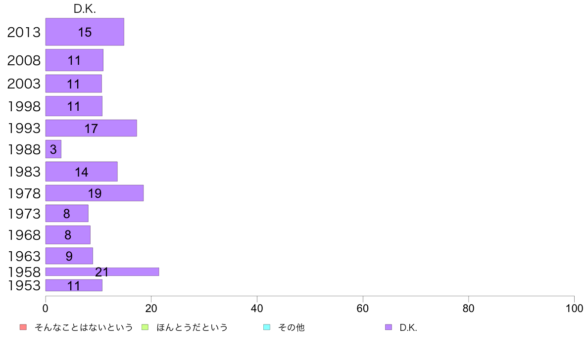The image size is (588, 364).
Task: Click the その他 legend label
Action: [x=292, y=327]
